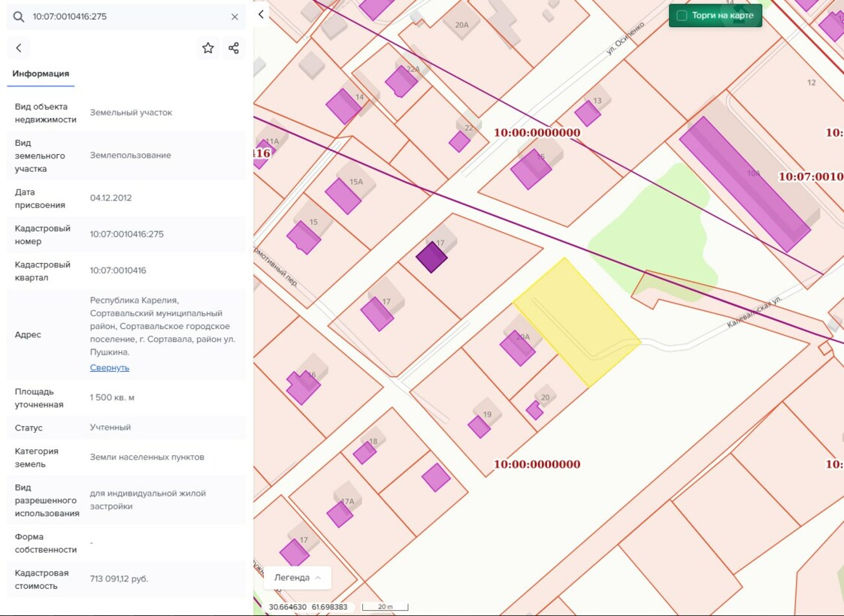This screenshot has height=616, width=844.
Task: Click the Свернуть link under address
Action: pyautogui.click(x=110, y=367)
